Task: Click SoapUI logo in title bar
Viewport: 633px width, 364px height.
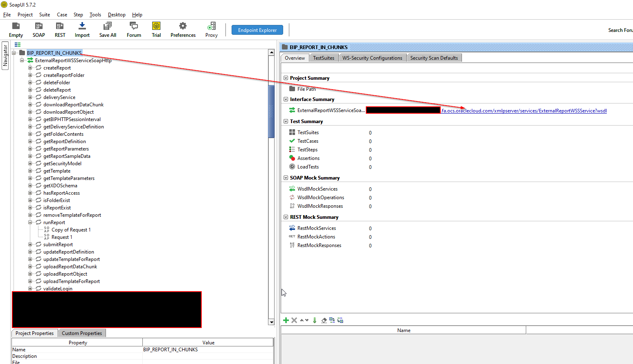Action: 4,4
